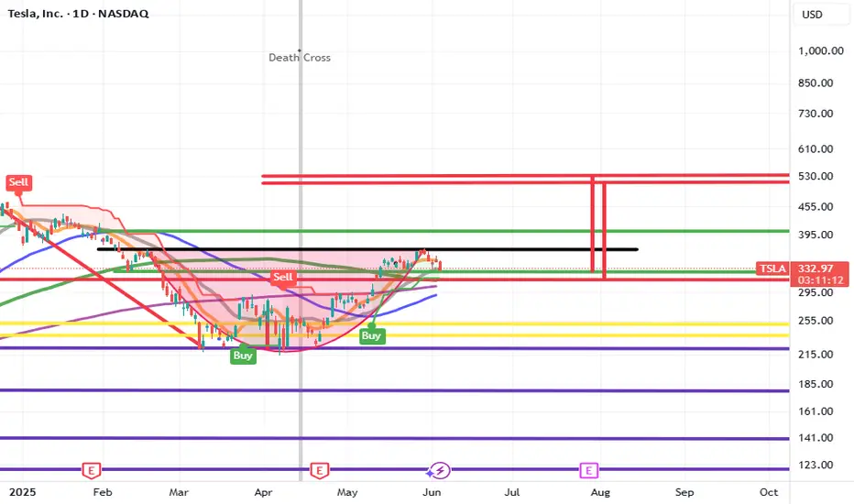This screenshot has width=854, height=504.
Task: Click the 161.00 price axis label
Action: (x=816, y=411)
